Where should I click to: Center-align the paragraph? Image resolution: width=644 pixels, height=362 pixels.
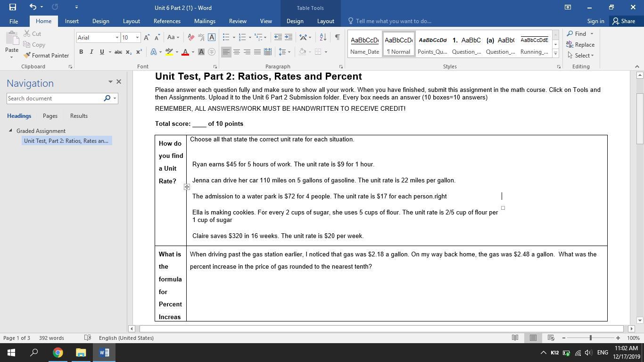click(237, 52)
